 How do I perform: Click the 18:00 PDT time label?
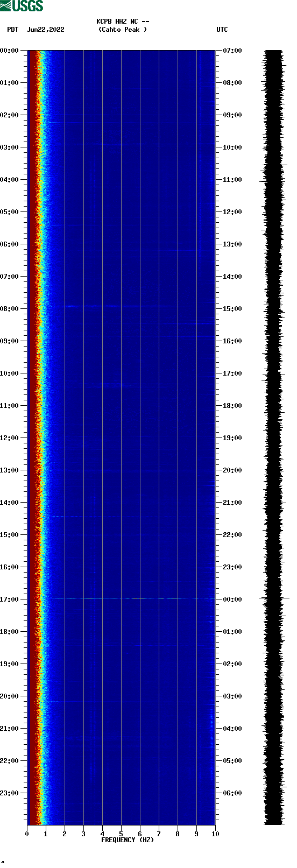click(x=10, y=632)
